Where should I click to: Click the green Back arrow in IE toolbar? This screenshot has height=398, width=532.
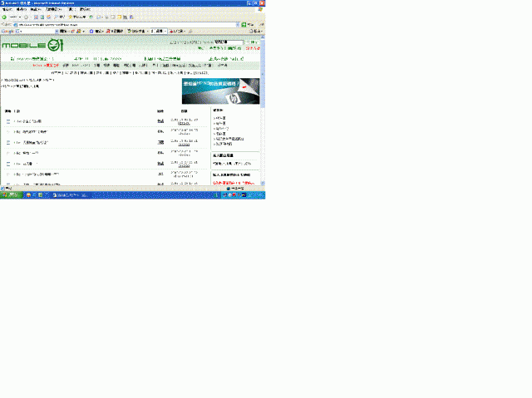(x=4, y=17)
